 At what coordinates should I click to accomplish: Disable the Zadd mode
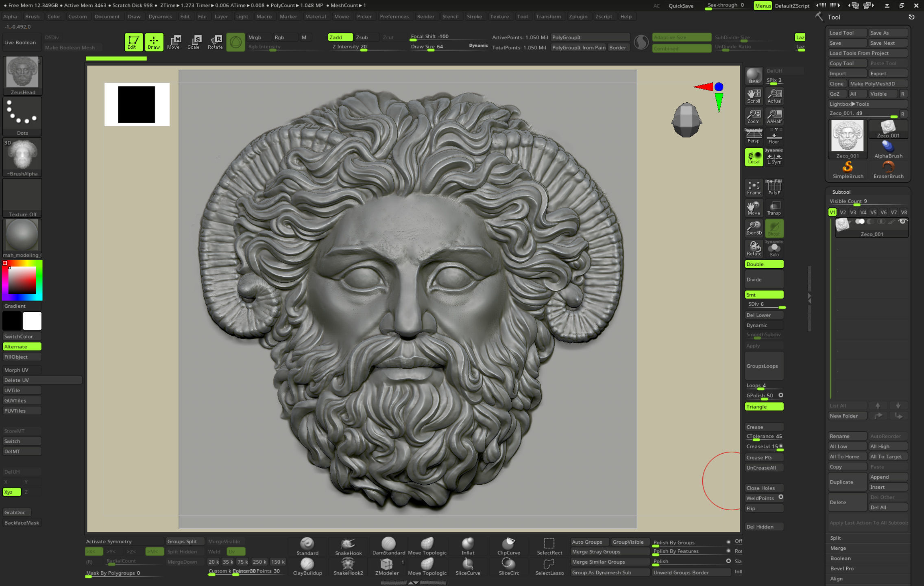coord(340,37)
